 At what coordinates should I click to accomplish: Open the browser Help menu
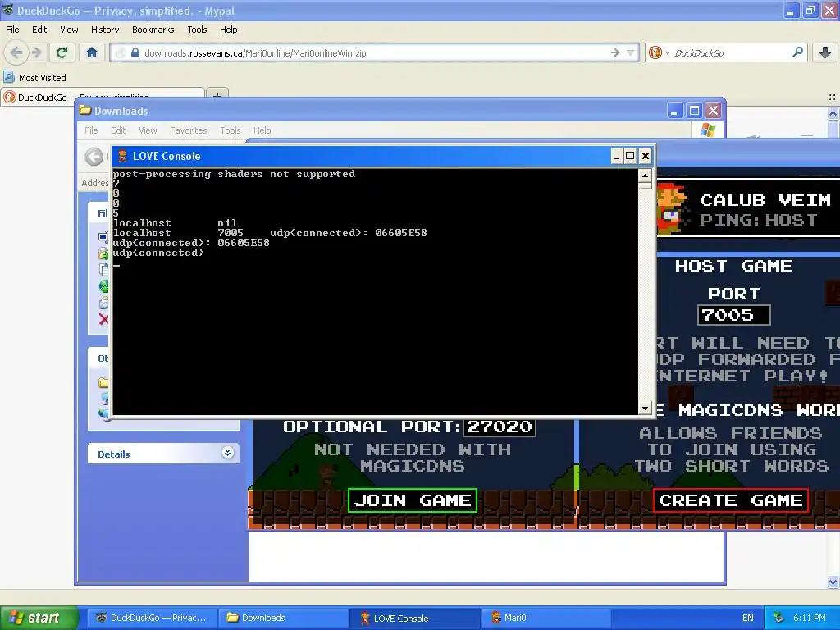click(228, 30)
